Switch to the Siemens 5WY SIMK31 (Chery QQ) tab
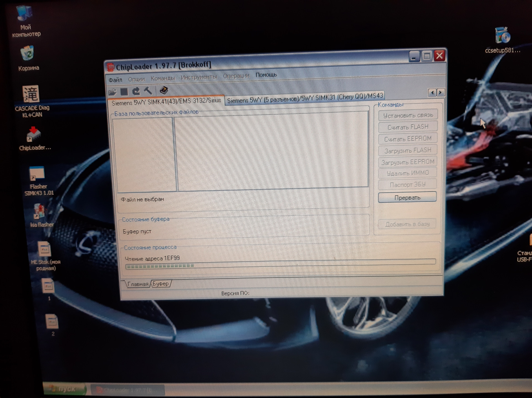Image resolution: width=532 pixels, height=398 pixels. [x=305, y=98]
